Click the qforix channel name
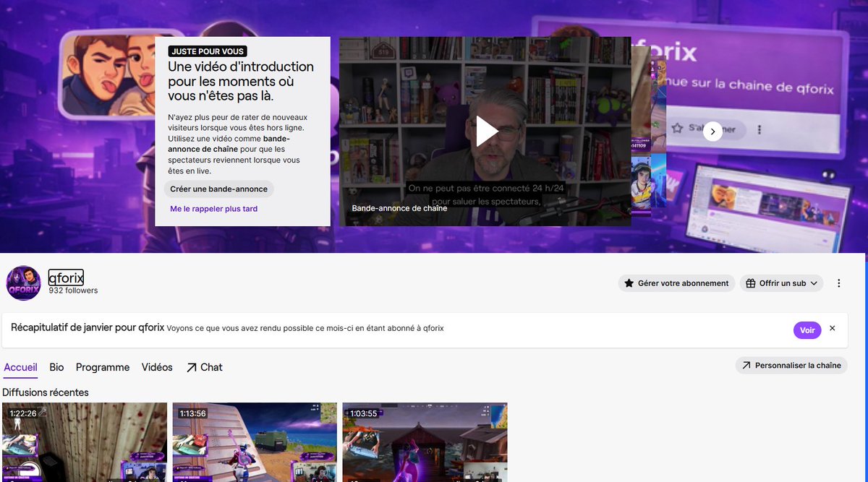Image resolution: width=868 pixels, height=482 pixels. tap(67, 277)
